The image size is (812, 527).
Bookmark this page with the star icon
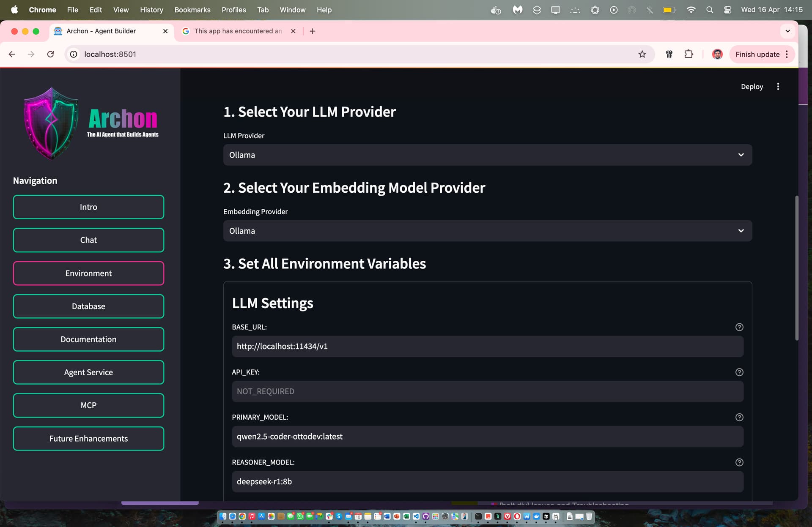[642, 54]
